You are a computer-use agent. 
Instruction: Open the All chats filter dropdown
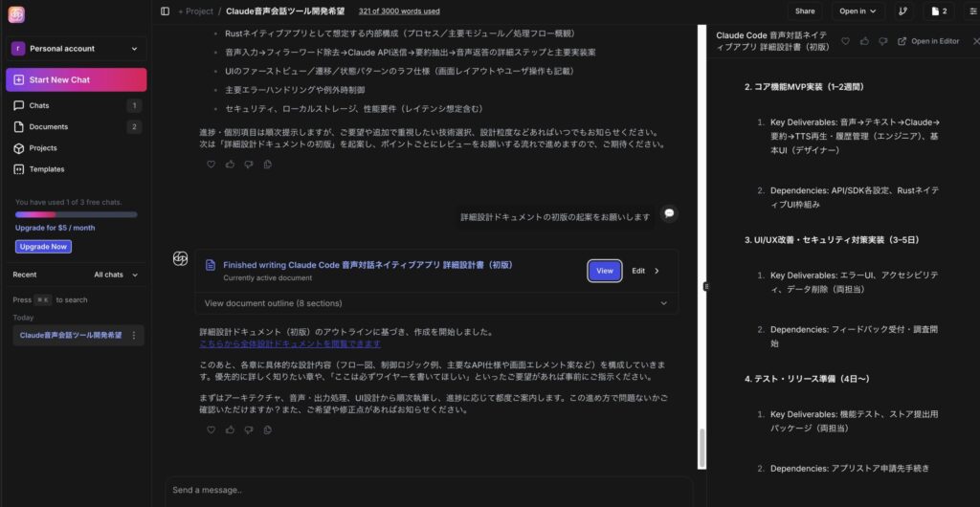click(x=116, y=275)
